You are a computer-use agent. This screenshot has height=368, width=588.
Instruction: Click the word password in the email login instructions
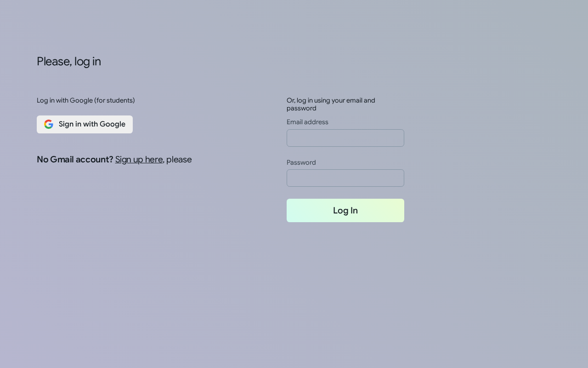click(x=301, y=108)
